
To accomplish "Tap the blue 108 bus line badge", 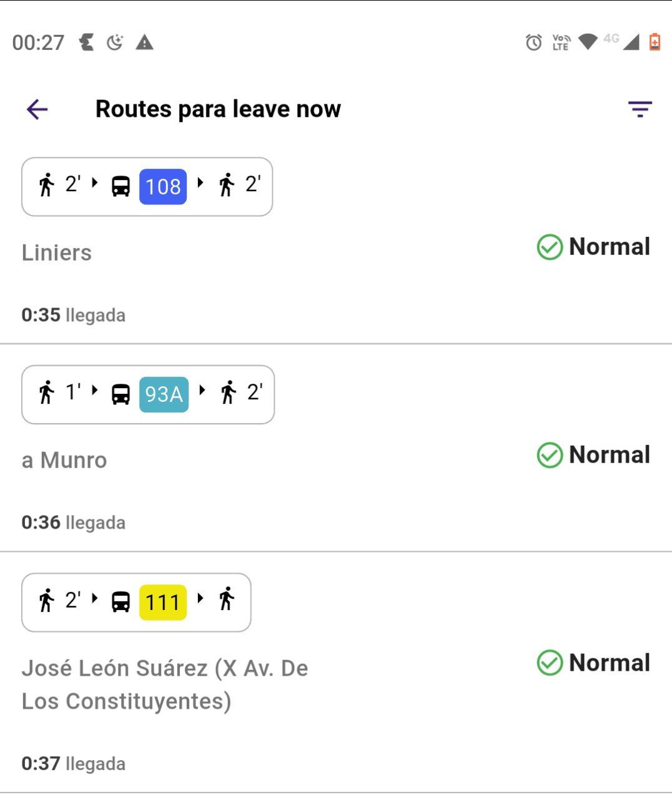I will 163,186.
